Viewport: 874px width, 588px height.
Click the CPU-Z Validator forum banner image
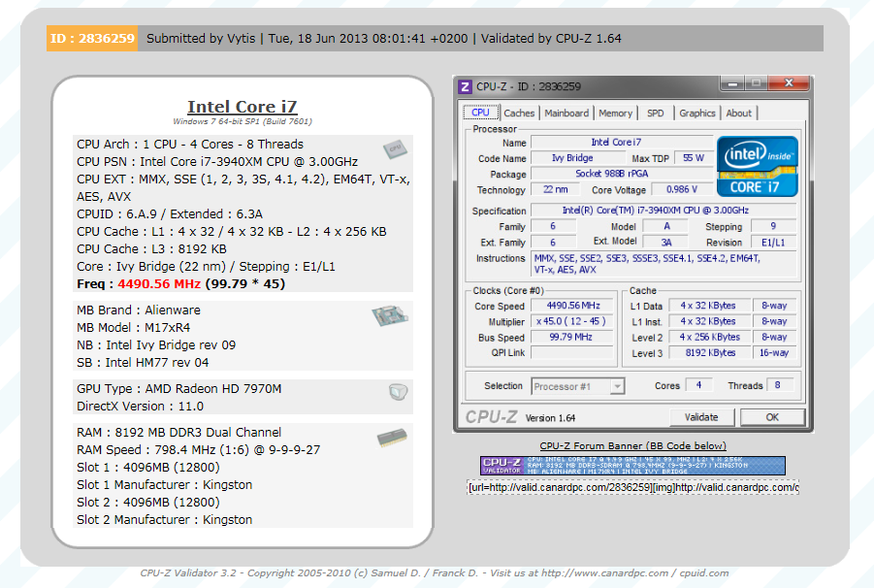point(632,466)
